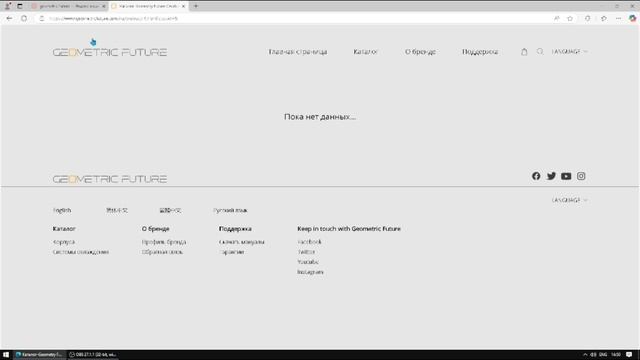This screenshot has width=640, height=360.
Task: Choose Русский язык language link in footer
Action: [x=230, y=210]
